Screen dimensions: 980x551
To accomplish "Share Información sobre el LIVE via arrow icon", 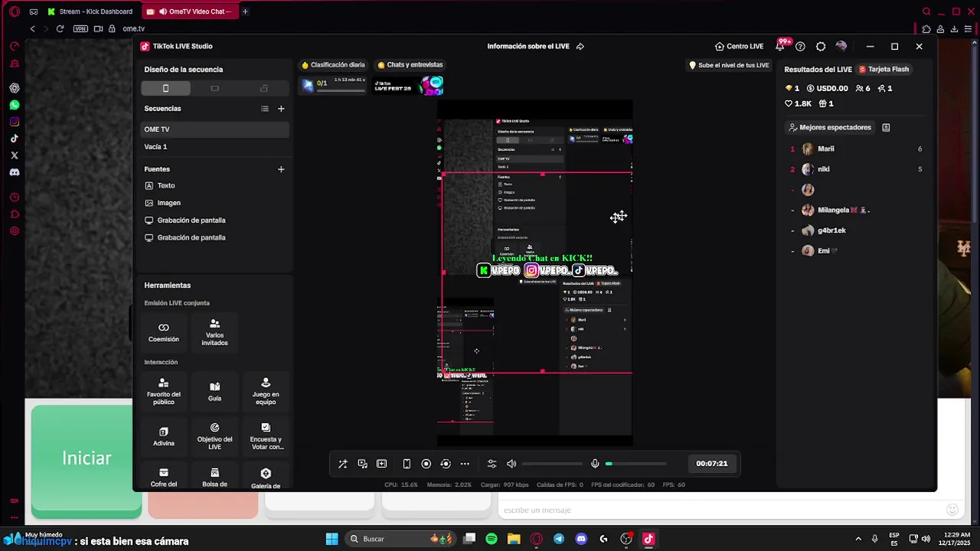I will tap(580, 47).
